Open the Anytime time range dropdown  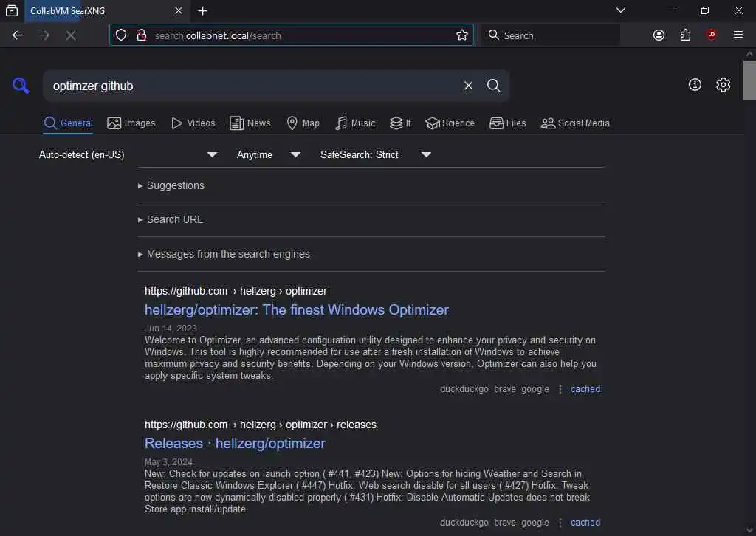click(x=269, y=155)
